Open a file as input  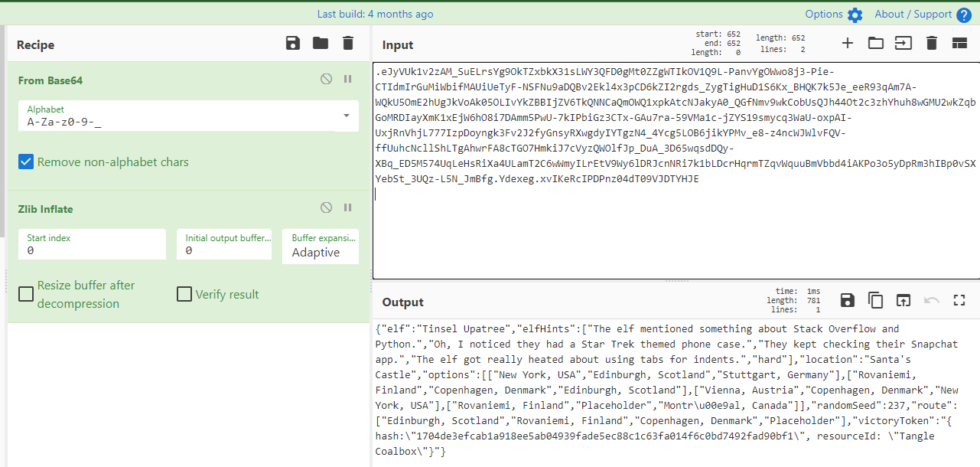click(903, 44)
